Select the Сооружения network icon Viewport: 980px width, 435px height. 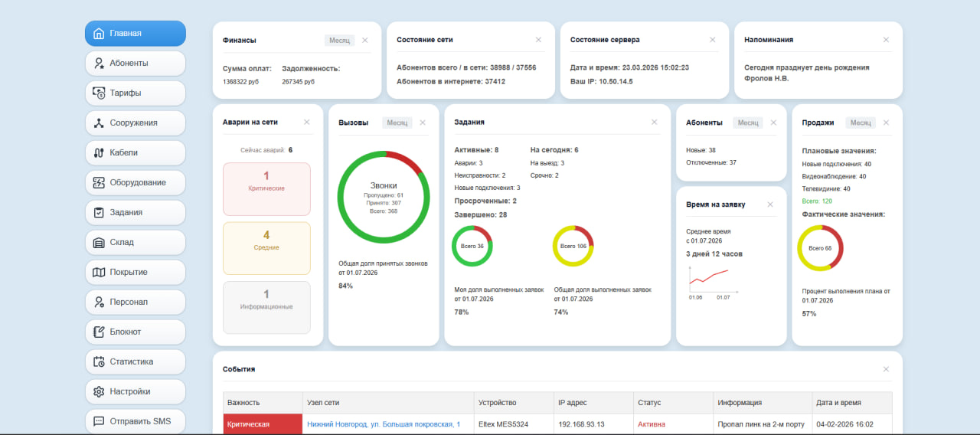(98, 123)
